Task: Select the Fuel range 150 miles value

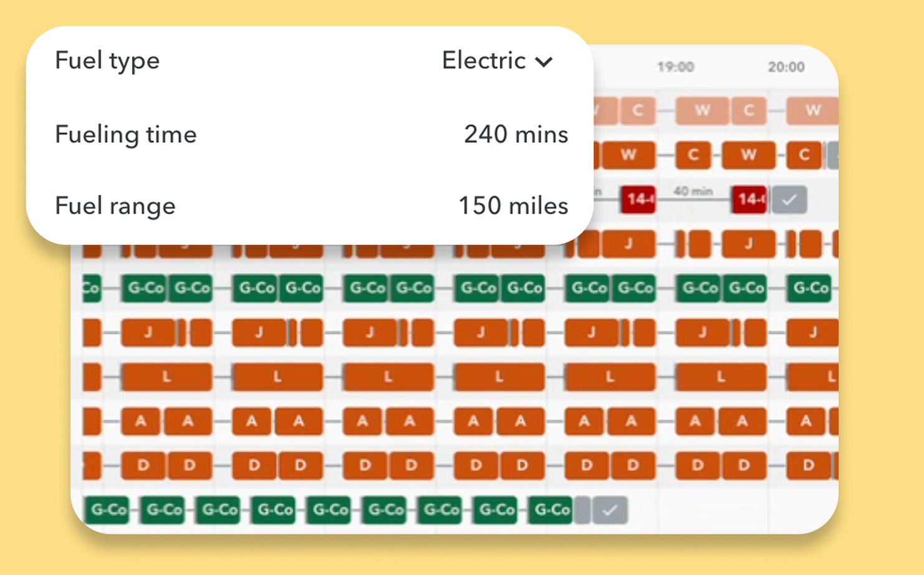Action: tap(513, 205)
